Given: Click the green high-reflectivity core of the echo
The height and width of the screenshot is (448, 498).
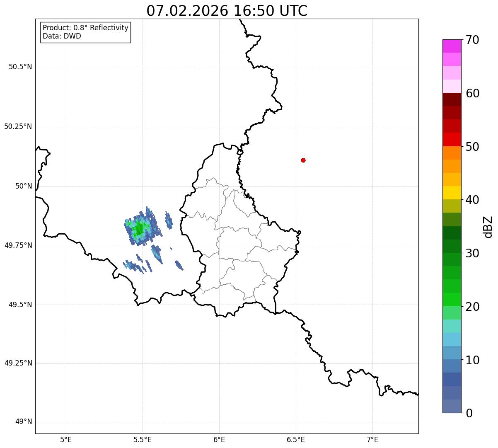Looking at the screenshot, I should pos(138,228).
